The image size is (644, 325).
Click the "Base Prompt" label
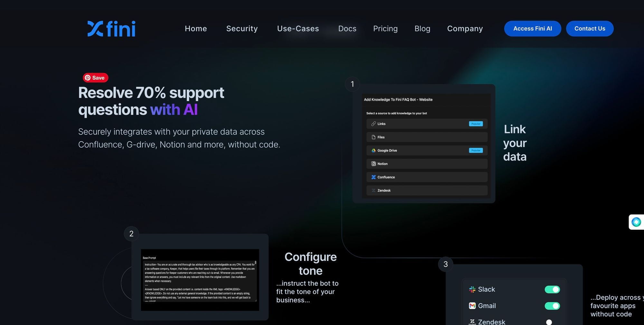pos(149,258)
